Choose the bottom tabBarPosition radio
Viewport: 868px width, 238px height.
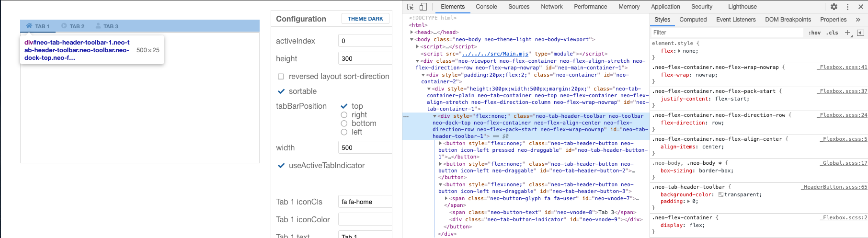(344, 124)
